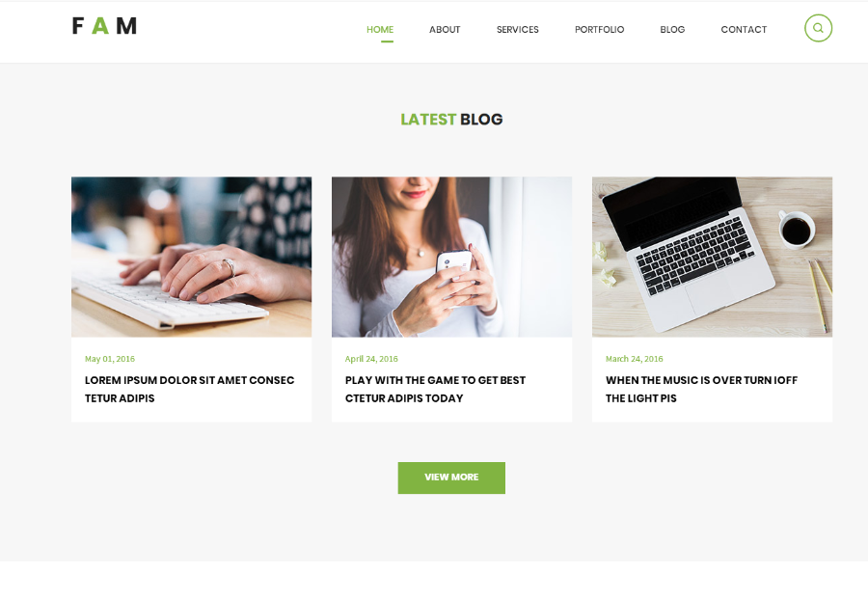
Task: Read the Lorem Ipsum Dolor Sit Amet post
Action: (x=189, y=389)
